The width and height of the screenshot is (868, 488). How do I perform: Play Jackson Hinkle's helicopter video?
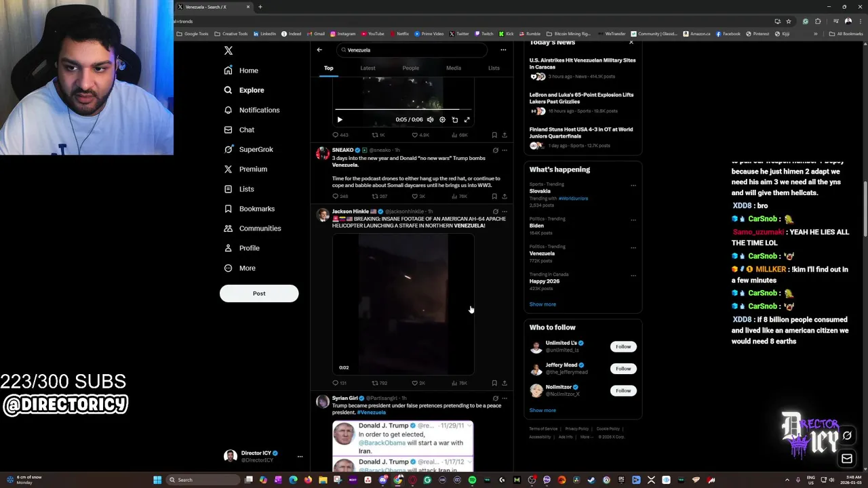tap(403, 304)
